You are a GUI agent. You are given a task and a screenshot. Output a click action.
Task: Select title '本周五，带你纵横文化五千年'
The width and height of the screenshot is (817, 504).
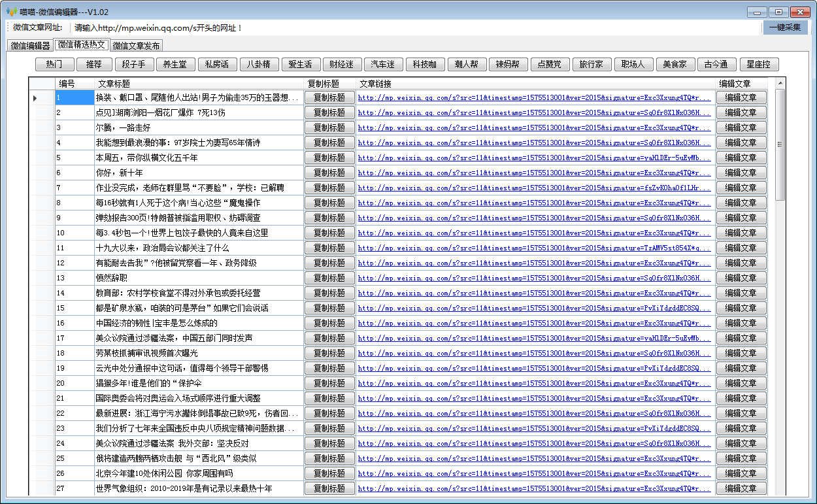point(146,158)
